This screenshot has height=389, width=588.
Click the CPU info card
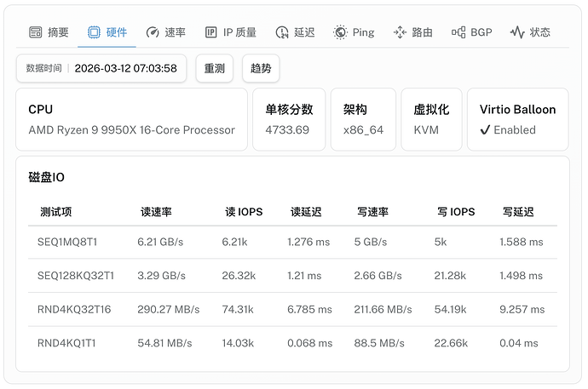pyautogui.click(x=131, y=119)
